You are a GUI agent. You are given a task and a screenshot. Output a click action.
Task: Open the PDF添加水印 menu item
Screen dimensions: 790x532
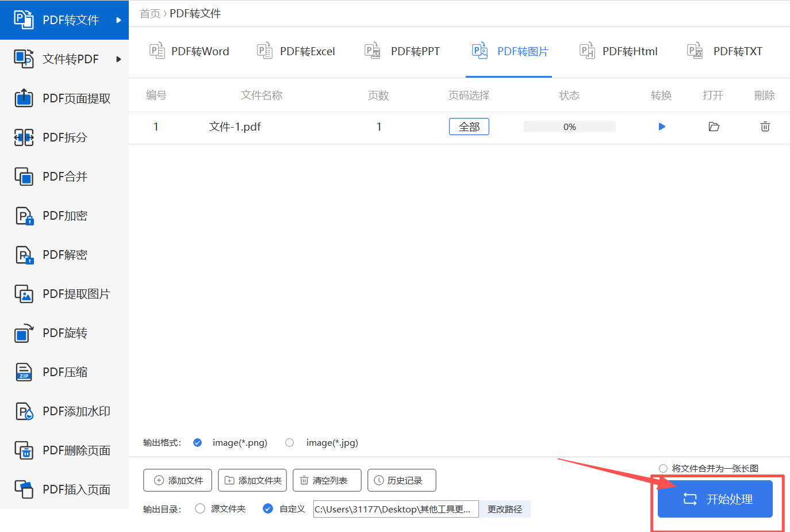point(64,411)
